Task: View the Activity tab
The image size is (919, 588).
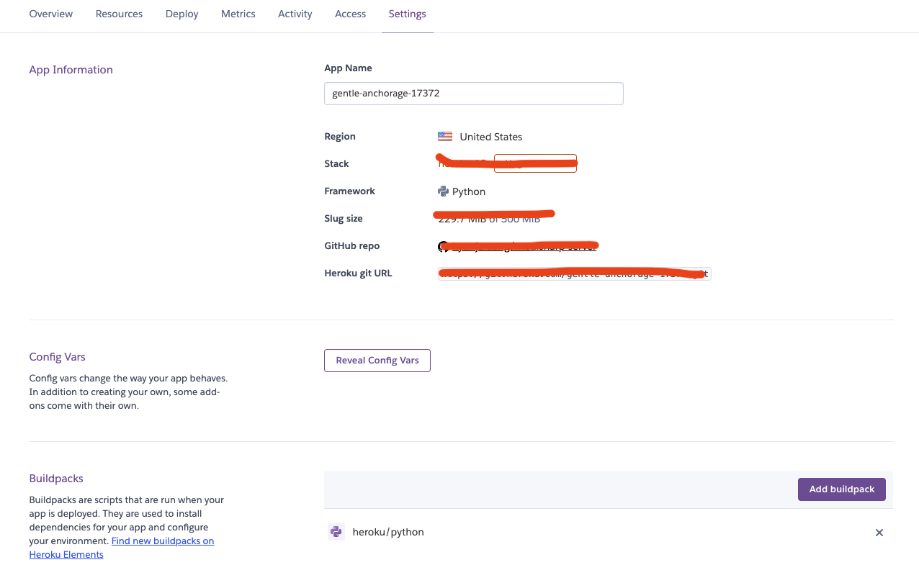Action: (295, 14)
